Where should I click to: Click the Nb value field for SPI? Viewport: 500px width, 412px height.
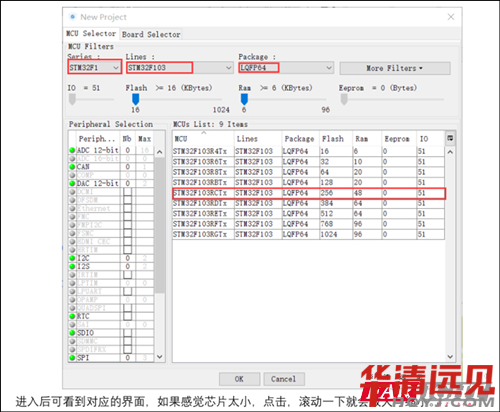click(128, 358)
